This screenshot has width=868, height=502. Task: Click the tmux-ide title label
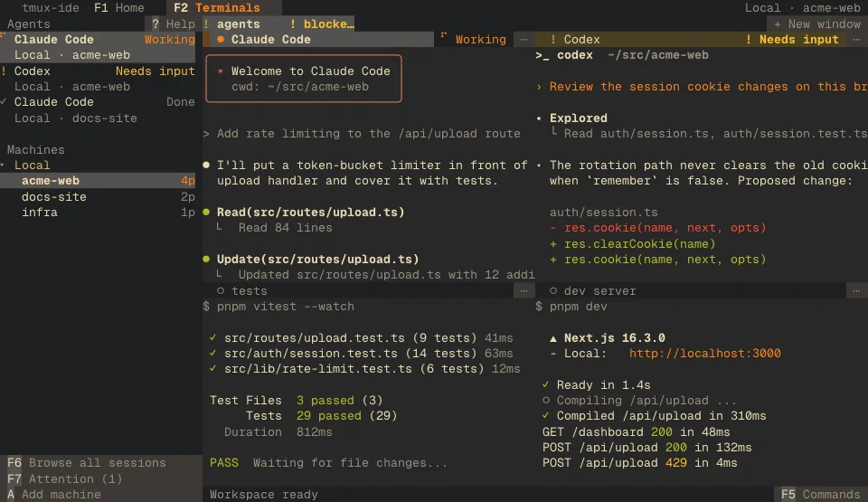(x=51, y=8)
